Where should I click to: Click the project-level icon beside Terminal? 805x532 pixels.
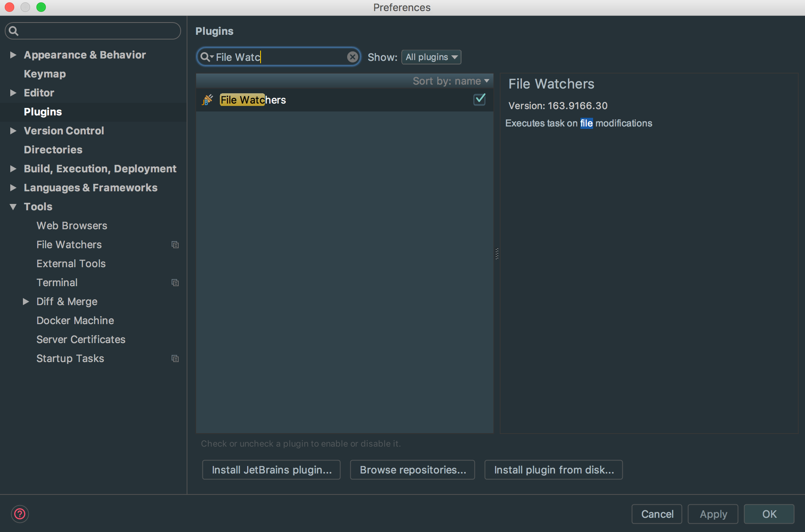coord(175,283)
